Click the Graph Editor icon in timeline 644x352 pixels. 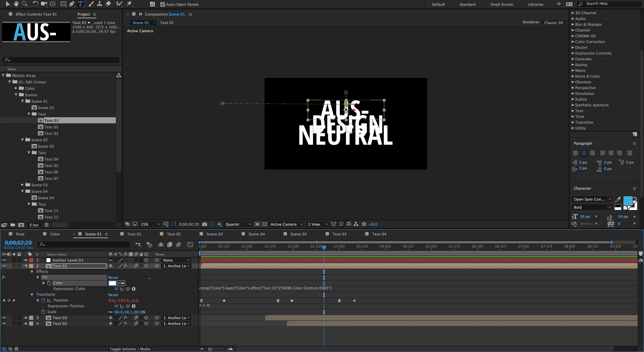click(x=190, y=244)
